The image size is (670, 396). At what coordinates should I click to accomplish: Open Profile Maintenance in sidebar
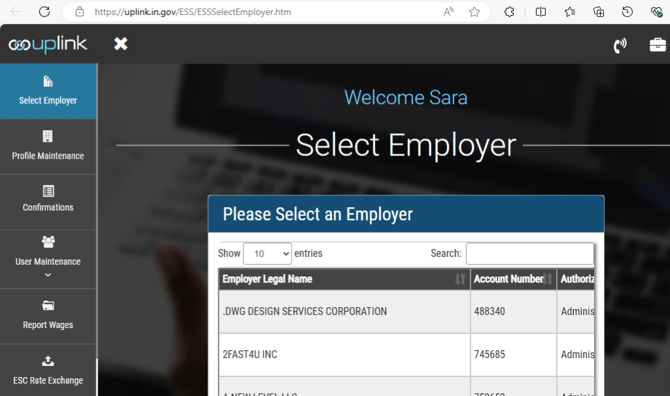tap(48, 147)
